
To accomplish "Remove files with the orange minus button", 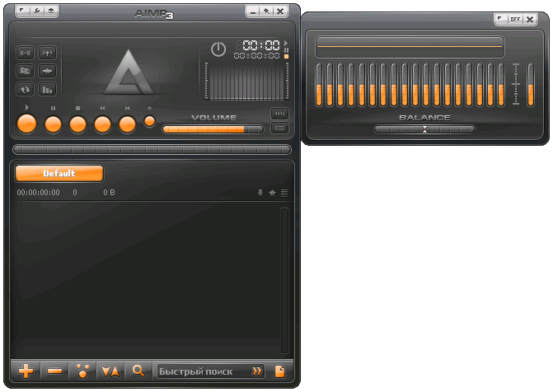I will click(x=54, y=371).
